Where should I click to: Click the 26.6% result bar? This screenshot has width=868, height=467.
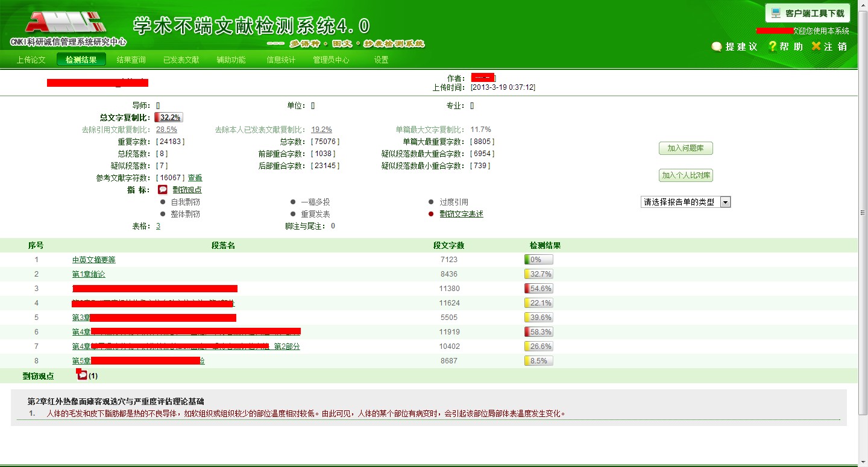(539, 346)
